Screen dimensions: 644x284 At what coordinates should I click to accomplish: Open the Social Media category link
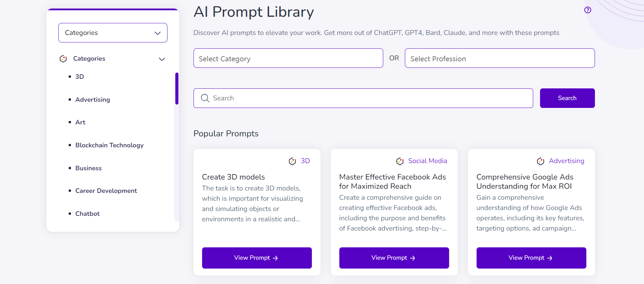[428, 161]
